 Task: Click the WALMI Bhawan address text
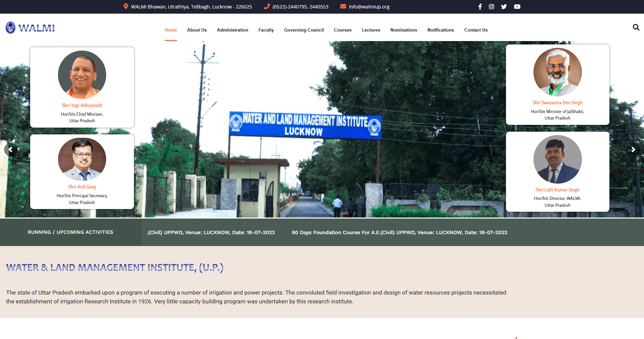pos(192,7)
